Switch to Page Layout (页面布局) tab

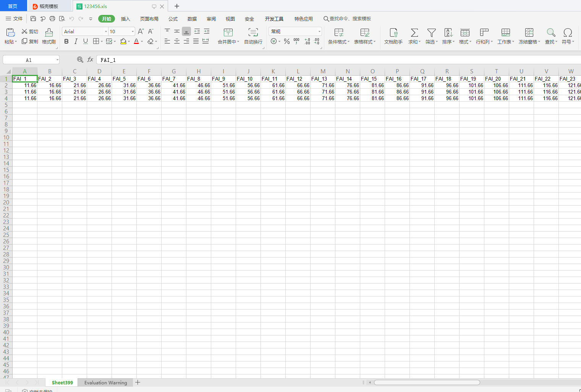149,19
